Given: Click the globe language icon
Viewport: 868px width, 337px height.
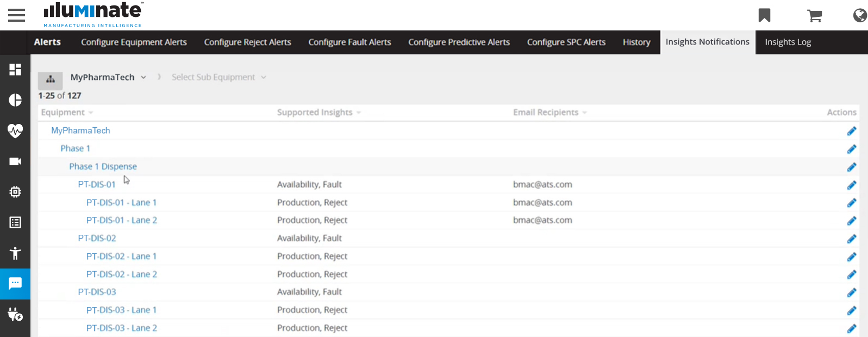Looking at the screenshot, I should click(x=859, y=15).
